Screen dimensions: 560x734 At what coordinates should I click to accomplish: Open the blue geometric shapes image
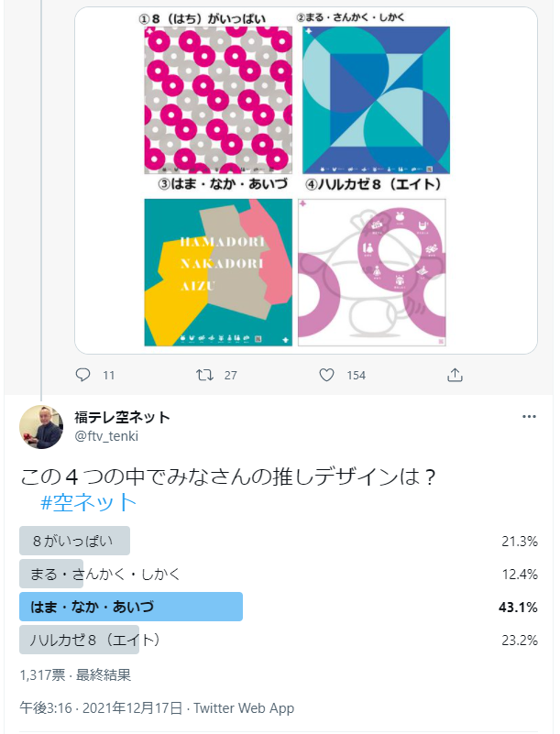click(x=376, y=101)
